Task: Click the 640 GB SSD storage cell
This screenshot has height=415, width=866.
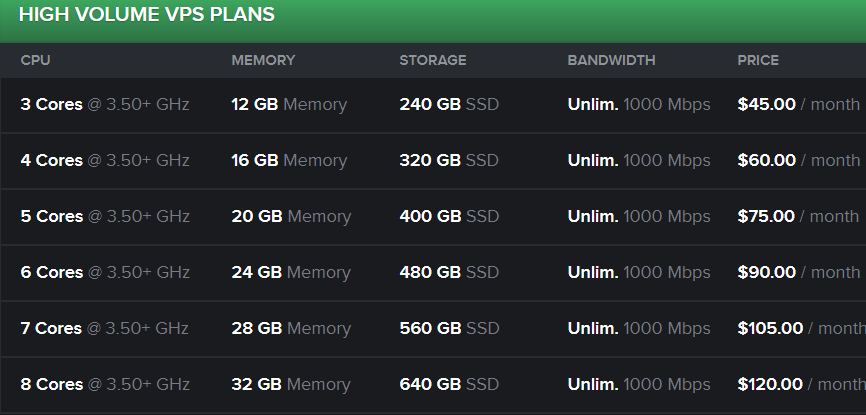Action: (449, 384)
